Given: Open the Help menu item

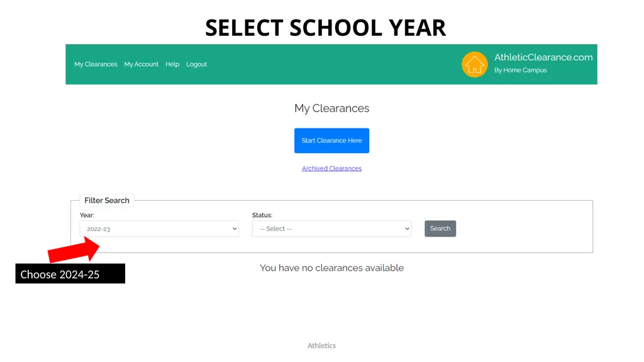Looking at the screenshot, I should pos(172,64).
